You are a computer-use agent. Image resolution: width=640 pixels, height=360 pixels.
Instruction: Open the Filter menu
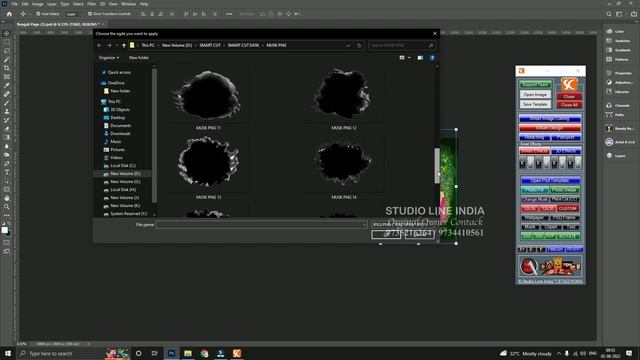pos(91,4)
